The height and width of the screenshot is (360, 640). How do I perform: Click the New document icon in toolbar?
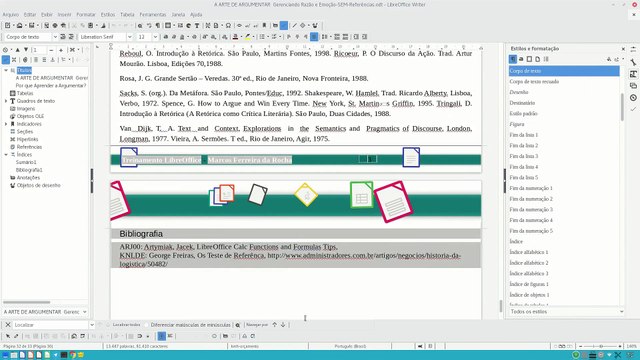pyautogui.click(x=8, y=25)
